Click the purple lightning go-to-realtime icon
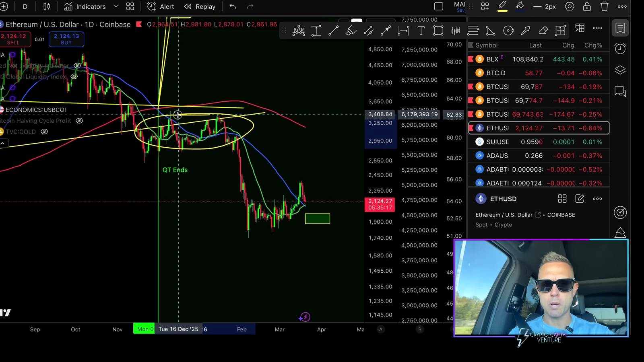This screenshot has height=362, width=644. (x=305, y=317)
